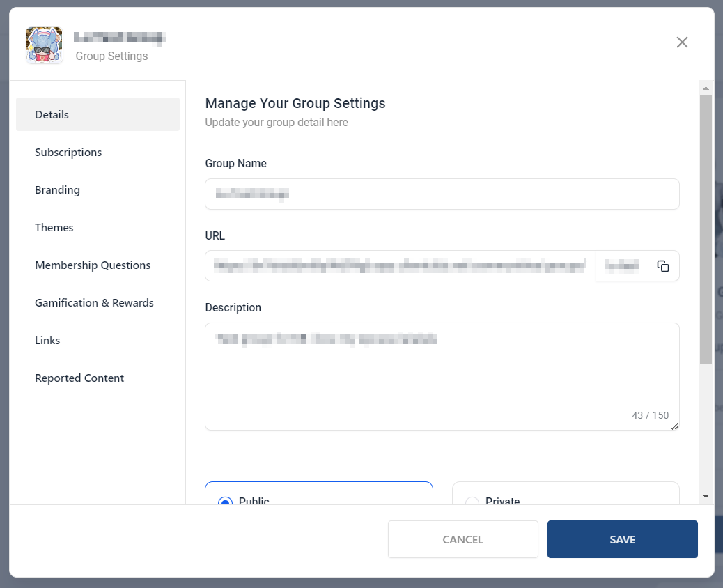View Reported Content section
Viewport: 723px width, 588px height.
[x=79, y=378]
